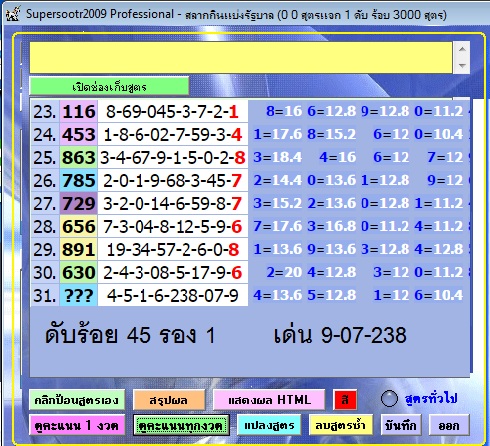Click score 2=20 in row 30
The height and width of the screenshot is (446, 490).
[x=284, y=272]
